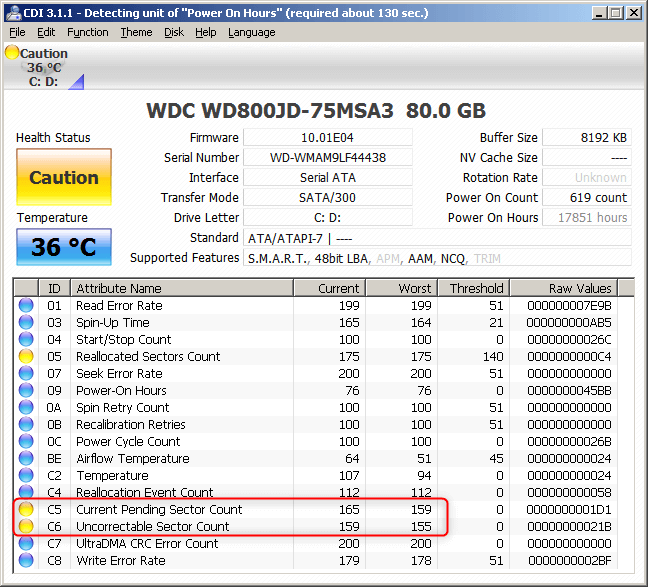This screenshot has width=648, height=587.
Task: Click the status icon for Spin-Up Time
Action: pyautogui.click(x=26, y=322)
